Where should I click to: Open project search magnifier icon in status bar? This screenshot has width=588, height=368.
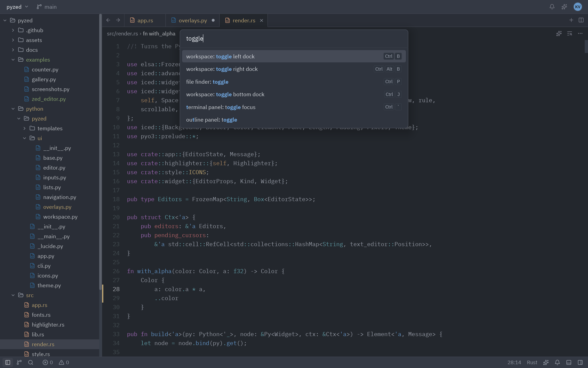click(x=31, y=362)
